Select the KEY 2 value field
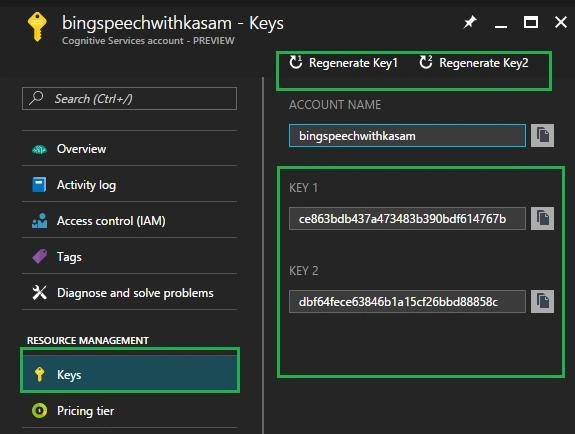This screenshot has width=575, height=434. pos(407,302)
